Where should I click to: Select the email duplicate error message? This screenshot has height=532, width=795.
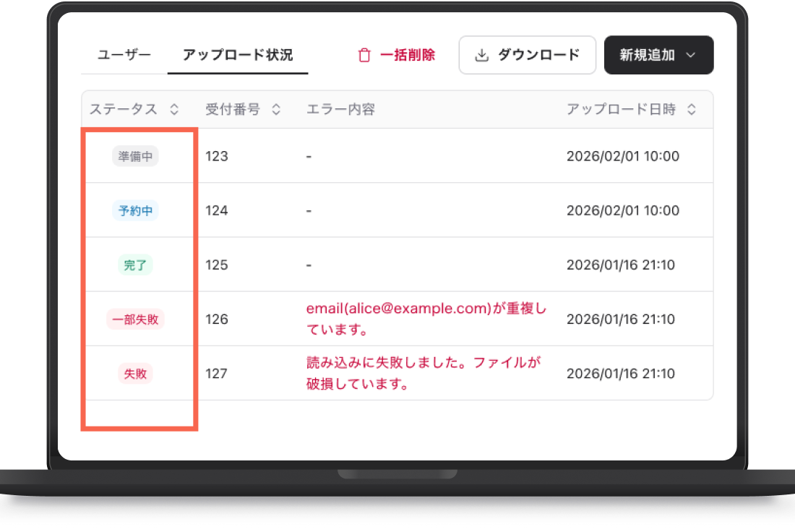[426, 319]
